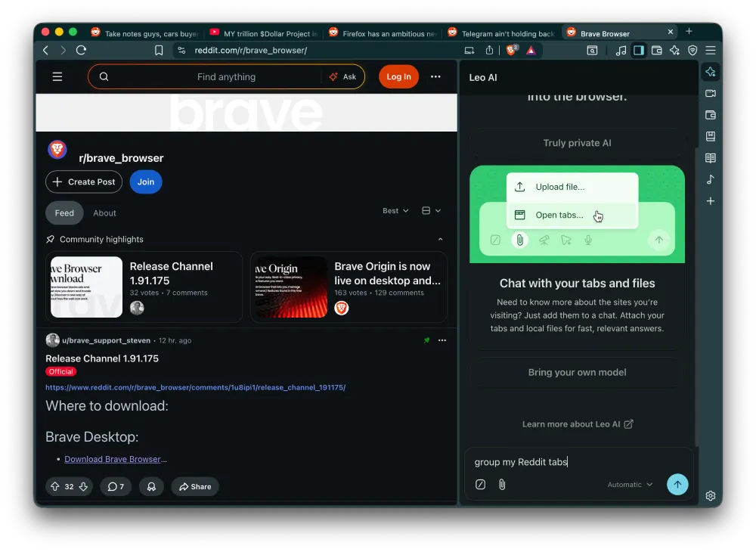The width and height of the screenshot is (756, 552).
Task: Click the Ask button in search bar
Action: coord(342,76)
